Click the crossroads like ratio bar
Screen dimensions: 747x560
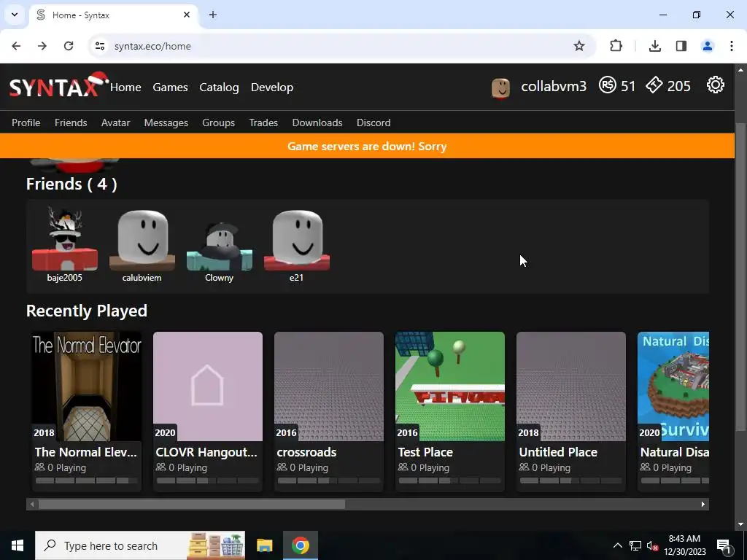(x=329, y=481)
